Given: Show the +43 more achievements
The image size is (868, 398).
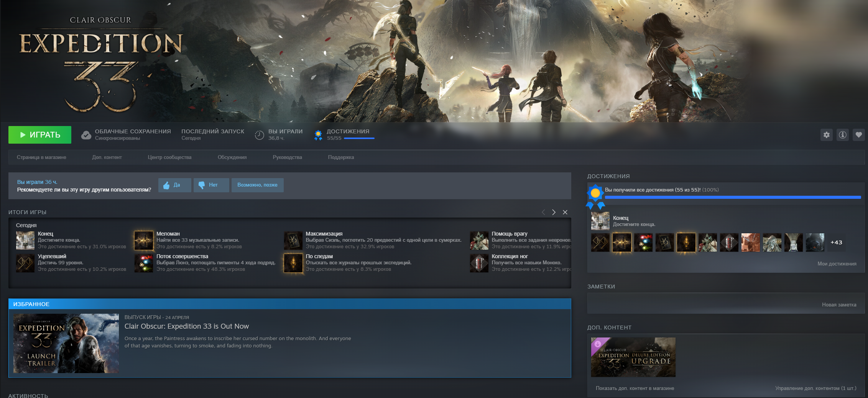Looking at the screenshot, I should 836,242.
